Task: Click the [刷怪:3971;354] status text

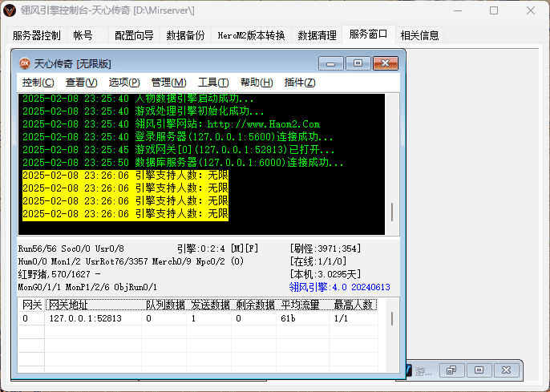Action: coord(326,249)
